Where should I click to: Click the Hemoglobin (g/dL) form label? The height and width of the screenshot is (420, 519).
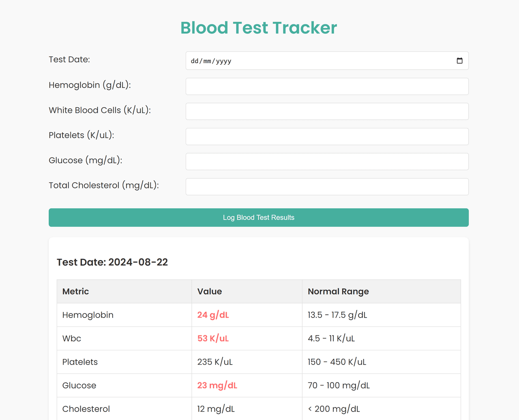(x=90, y=85)
